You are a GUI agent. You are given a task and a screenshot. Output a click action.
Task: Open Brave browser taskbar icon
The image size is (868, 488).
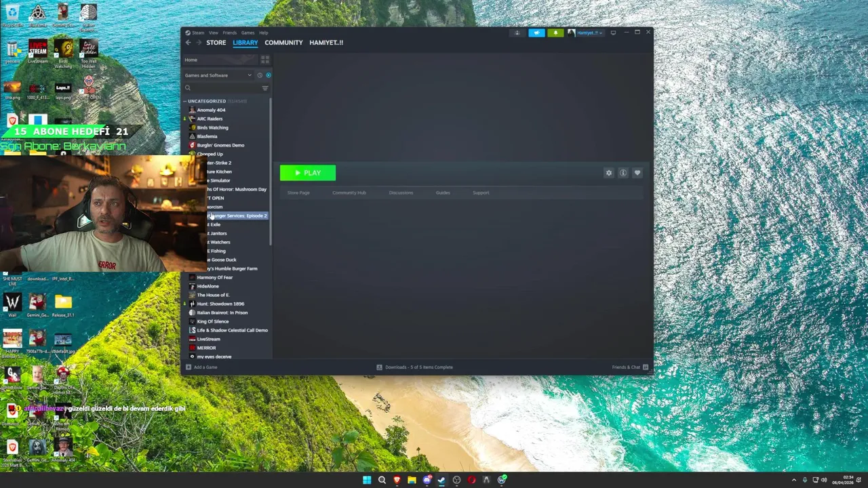coord(397,480)
